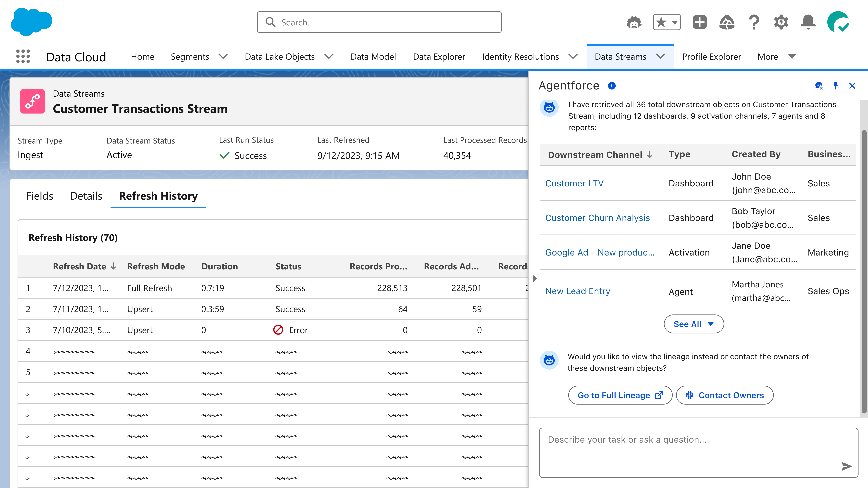
Task: Open the Agentforce Astro icon in header
Action: coord(634,22)
